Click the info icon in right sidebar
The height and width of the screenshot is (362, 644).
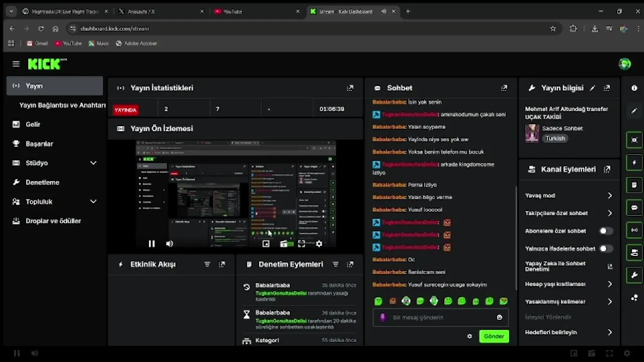[634, 88]
